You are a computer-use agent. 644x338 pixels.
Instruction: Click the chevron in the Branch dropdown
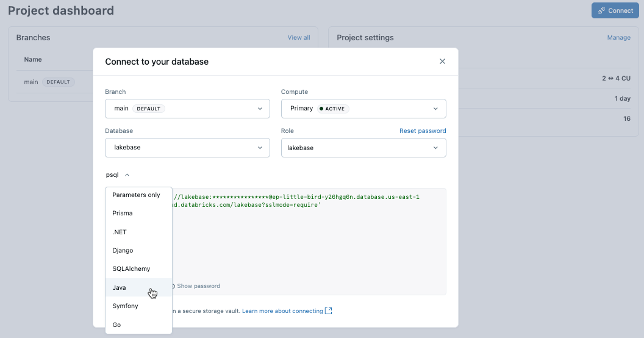260,109
